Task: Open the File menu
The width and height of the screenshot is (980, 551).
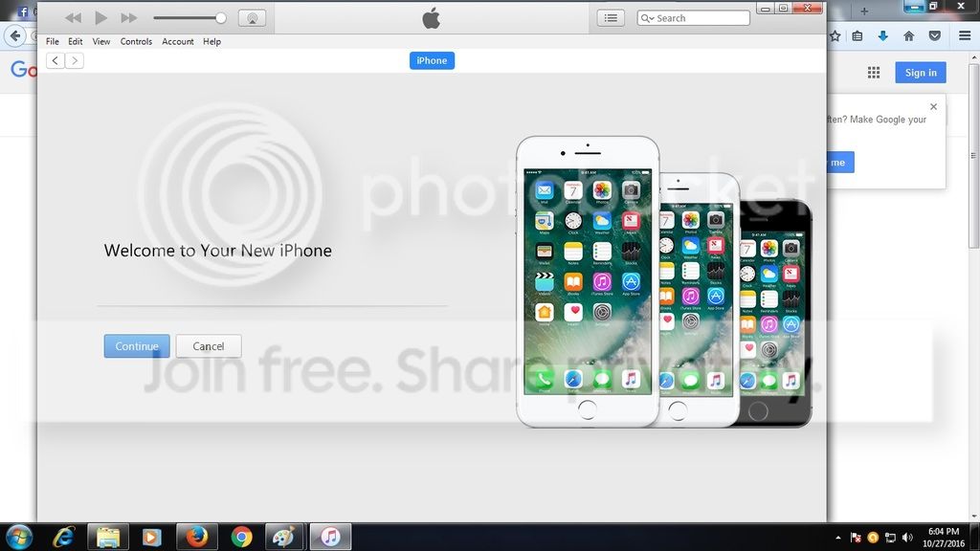Action: (x=53, y=42)
